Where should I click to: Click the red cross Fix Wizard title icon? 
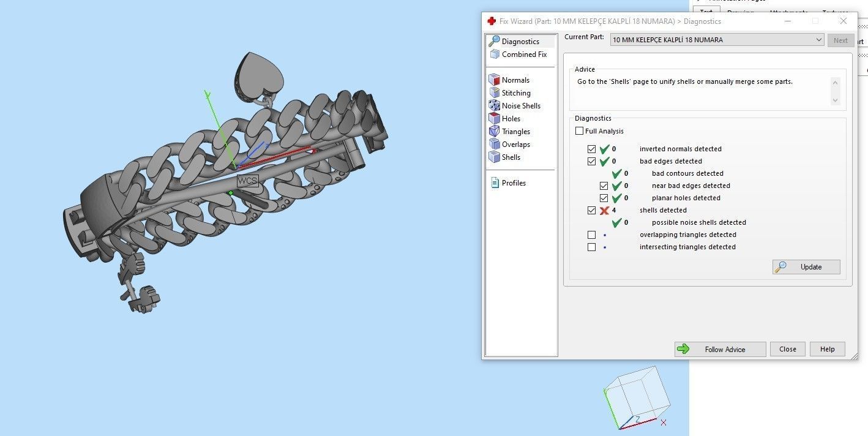point(491,21)
